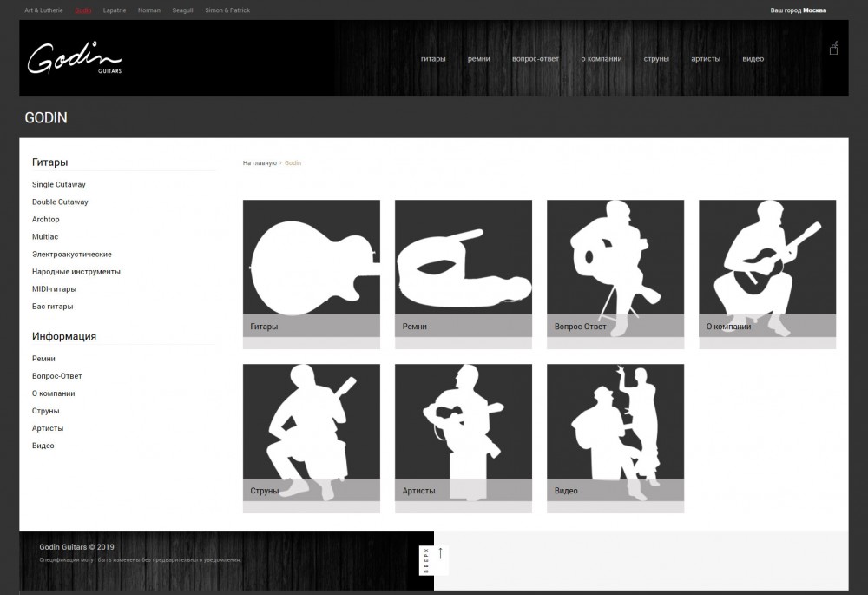Open Бас гитары sidebar category
This screenshot has width=868, height=595.
(53, 307)
